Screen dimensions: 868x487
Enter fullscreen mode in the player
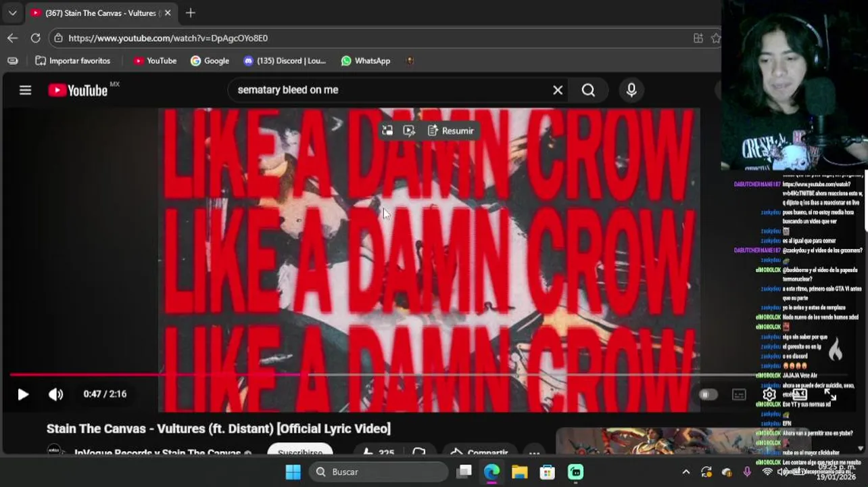830,395
